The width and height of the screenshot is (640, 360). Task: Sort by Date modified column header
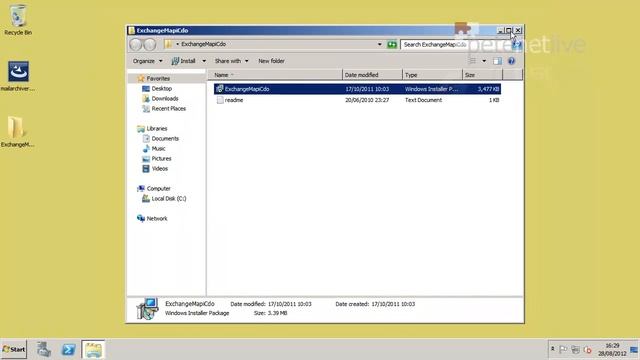click(372, 75)
